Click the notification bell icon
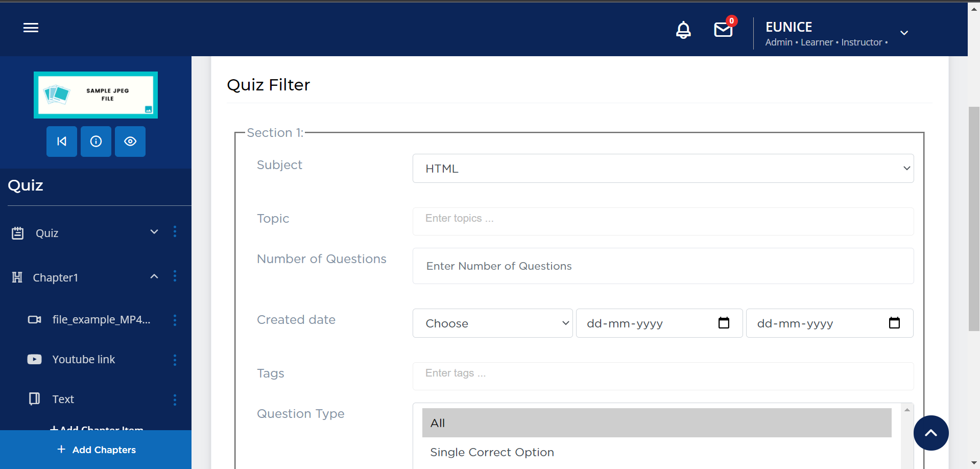The image size is (980, 469). (x=683, y=30)
